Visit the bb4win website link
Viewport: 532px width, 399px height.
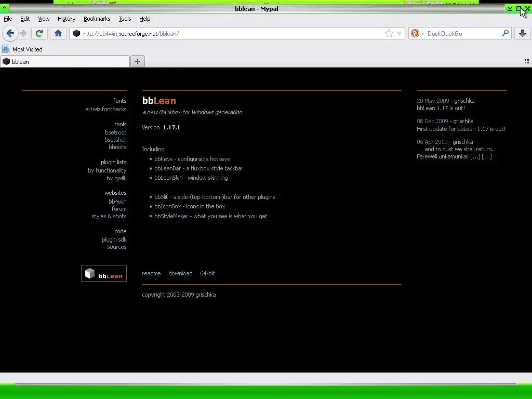point(117,202)
